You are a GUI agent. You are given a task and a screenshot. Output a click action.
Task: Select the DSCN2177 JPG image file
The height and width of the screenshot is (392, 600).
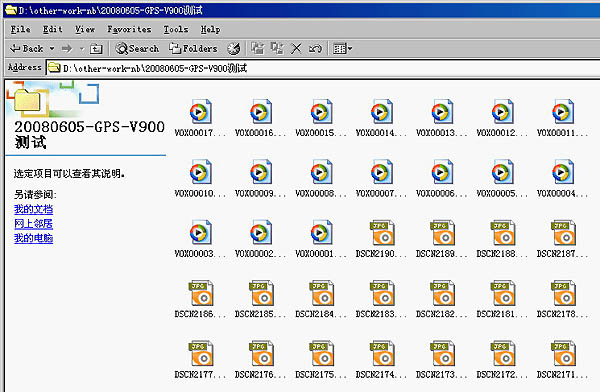tap(200, 360)
